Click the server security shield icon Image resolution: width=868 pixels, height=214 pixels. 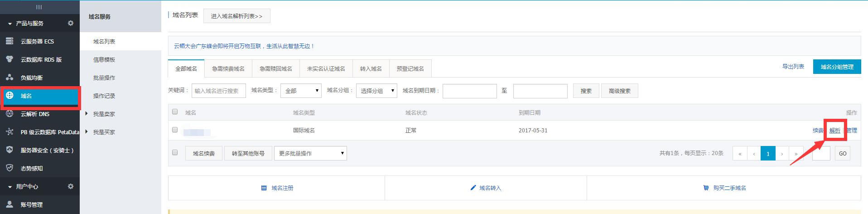(x=10, y=150)
